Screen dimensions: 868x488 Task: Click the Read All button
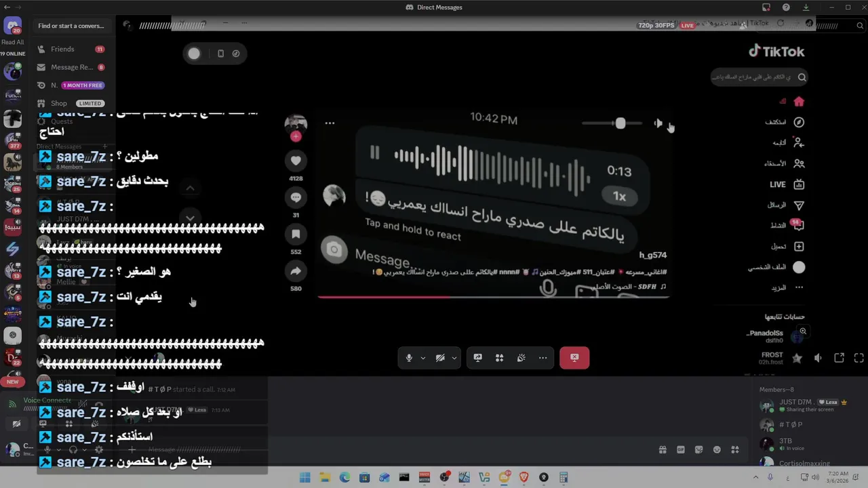(x=12, y=42)
